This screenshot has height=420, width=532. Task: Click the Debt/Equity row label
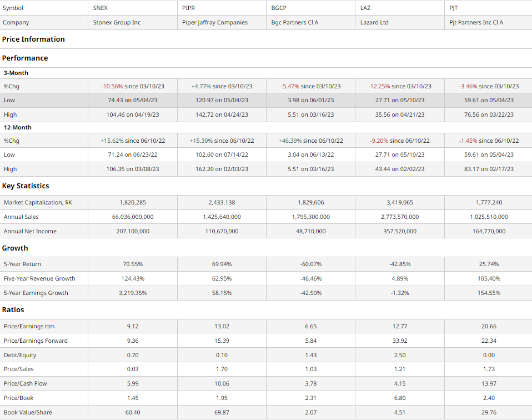20,355
